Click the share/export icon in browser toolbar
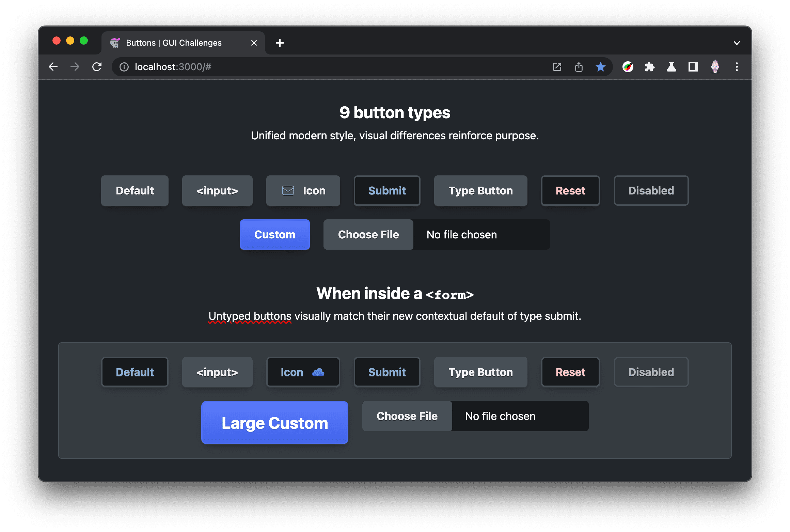Viewport: 790px width, 532px height. click(578, 66)
